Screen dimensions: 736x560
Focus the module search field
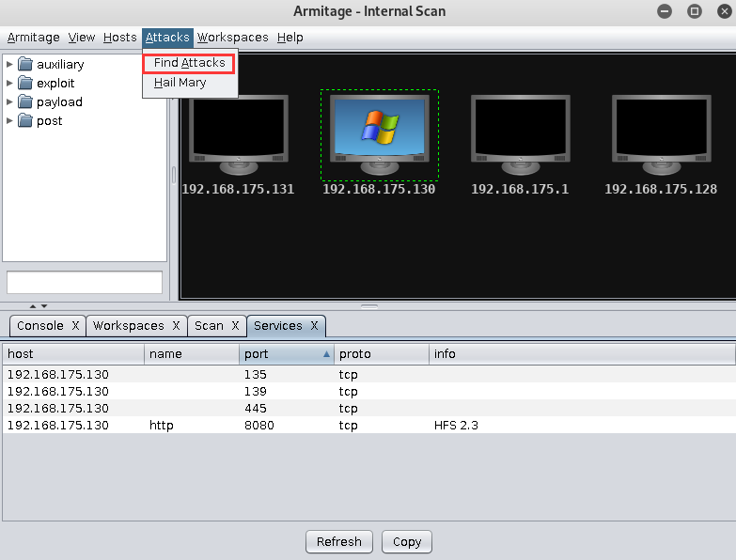pos(85,282)
